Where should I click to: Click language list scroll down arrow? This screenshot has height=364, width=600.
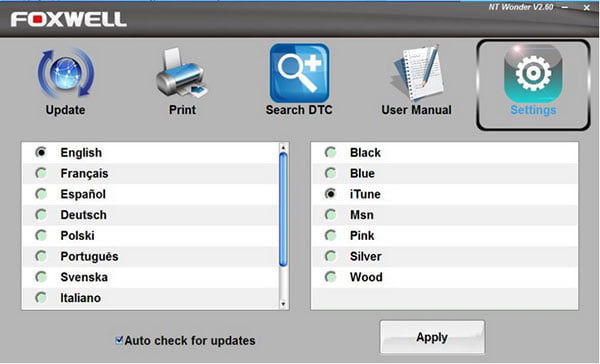pyautogui.click(x=283, y=304)
